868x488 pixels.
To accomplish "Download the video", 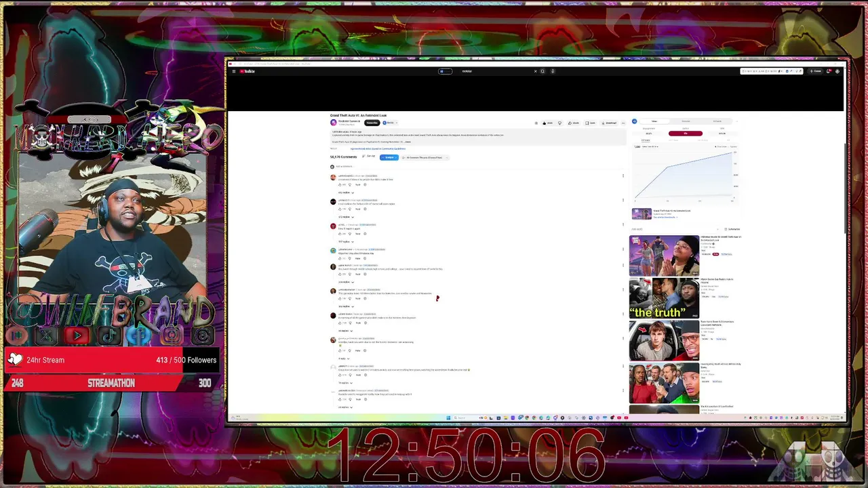I will 609,123.
